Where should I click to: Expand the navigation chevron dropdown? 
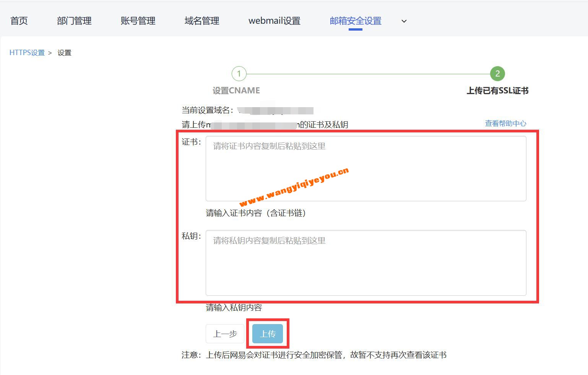pyautogui.click(x=404, y=21)
